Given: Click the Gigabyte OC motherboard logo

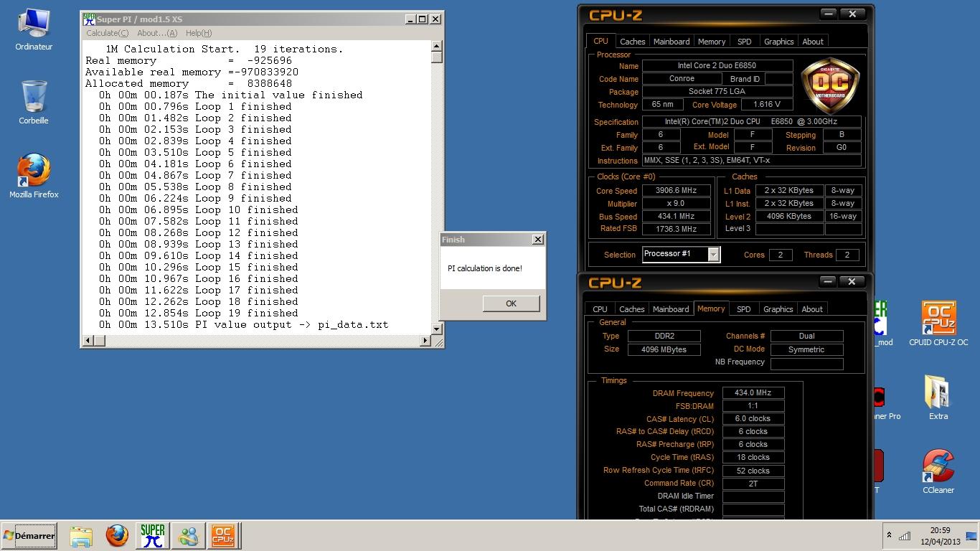Looking at the screenshot, I should pyautogui.click(x=830, y=85).
